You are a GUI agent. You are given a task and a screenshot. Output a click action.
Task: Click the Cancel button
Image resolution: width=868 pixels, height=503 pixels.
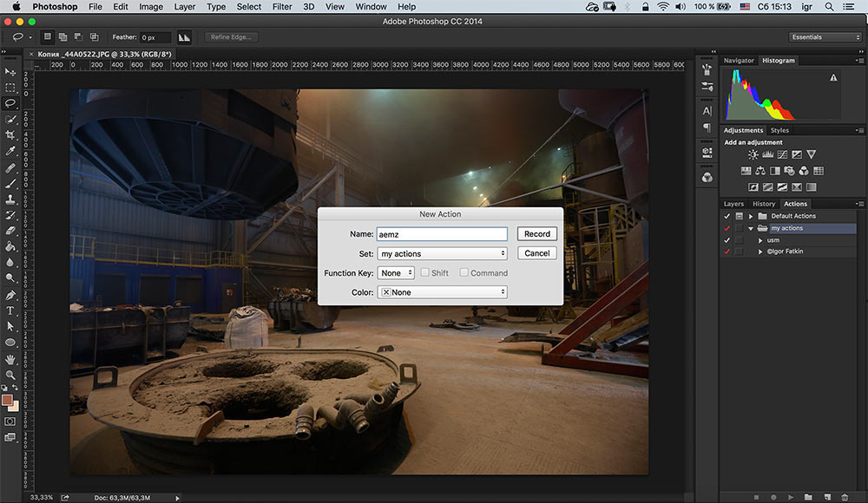click(537, 253)
